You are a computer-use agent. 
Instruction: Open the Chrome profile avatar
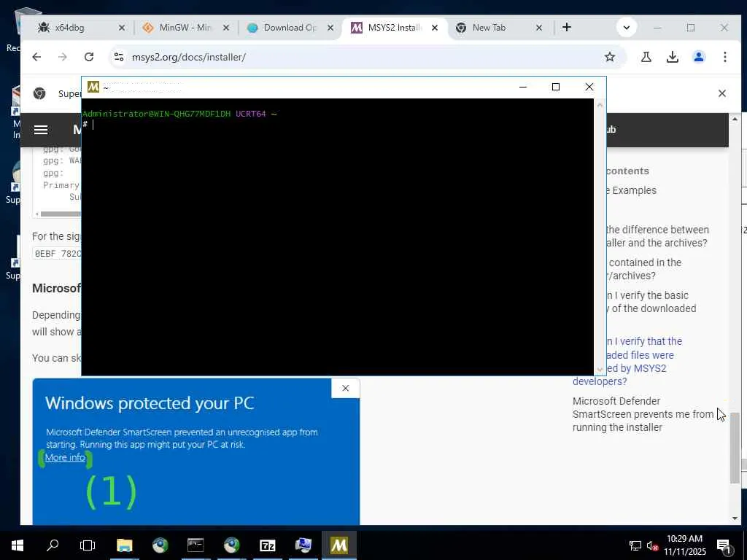(x=699, y=57)
